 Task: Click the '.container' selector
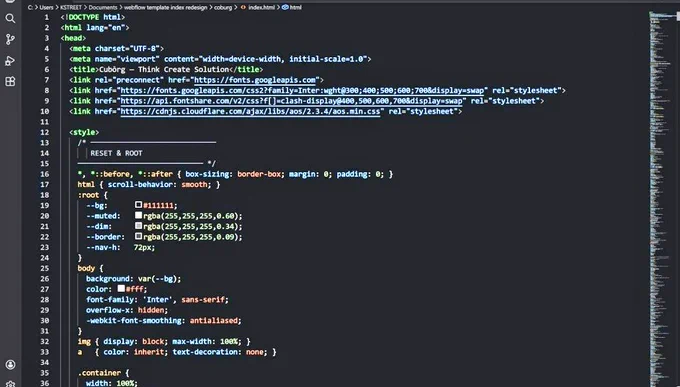click(x=99, y=373)
